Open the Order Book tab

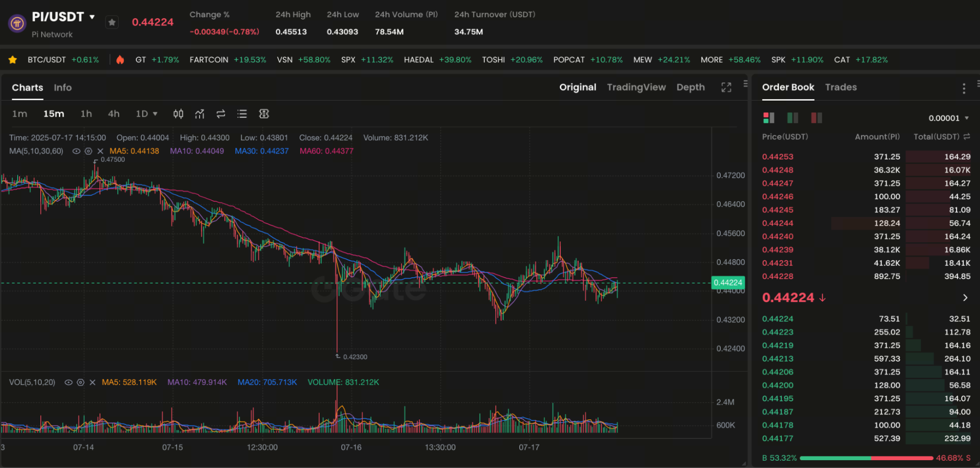pyautogui.click(x=788, y=87)
